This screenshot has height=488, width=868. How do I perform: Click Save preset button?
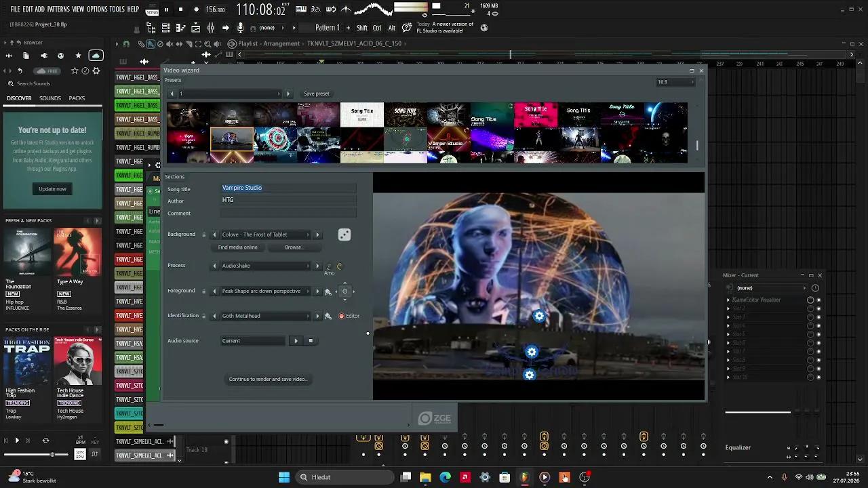click(x=317, y=94)
